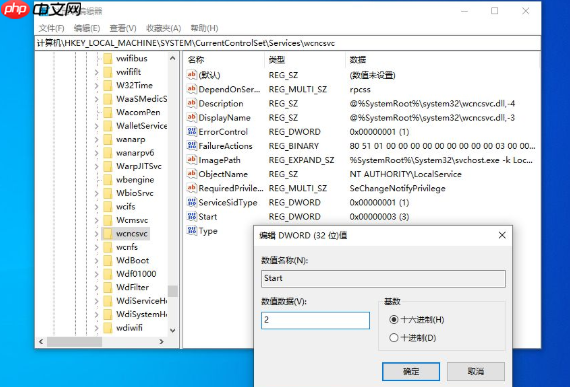Expand the wcnfs tree node
570x387 pixels.
coord(96,247)
